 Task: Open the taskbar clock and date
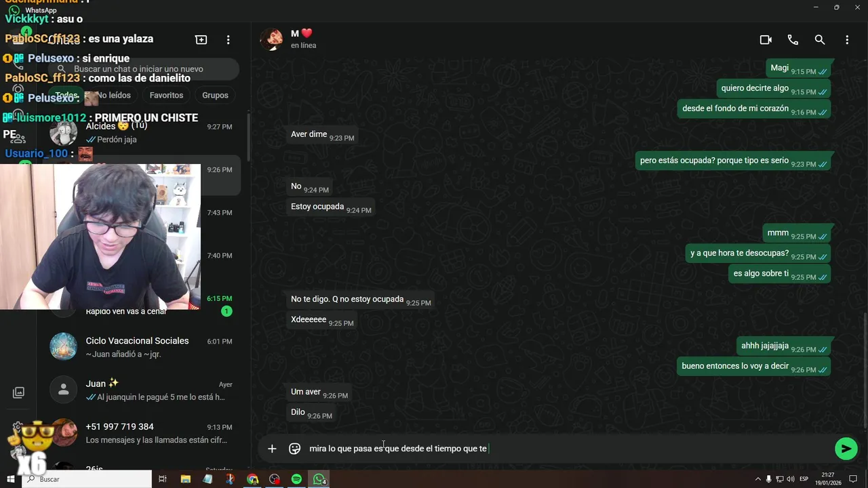pyautogui.click(x=829, y=479)
